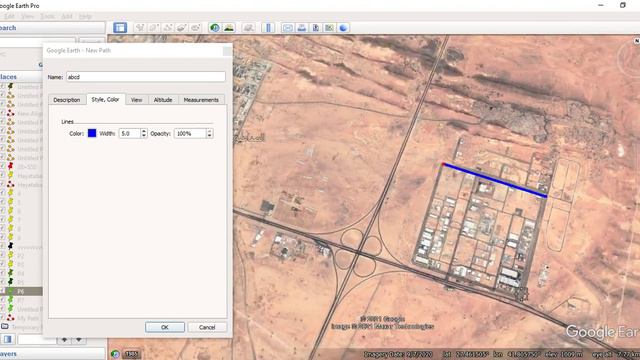Screen dimensions: 640x360
Task: Open the View menu in menu bar
Action: coord(27,16)
